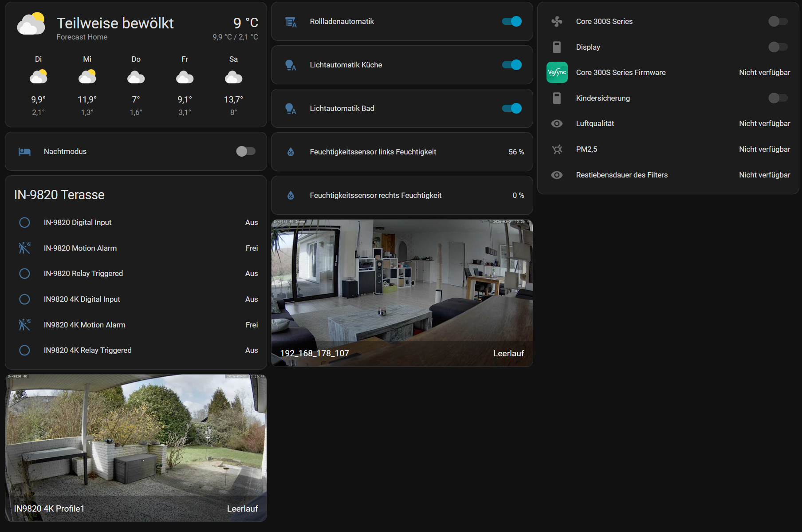Click the PM2,5 sensor icon

click(x=557, y=150)
